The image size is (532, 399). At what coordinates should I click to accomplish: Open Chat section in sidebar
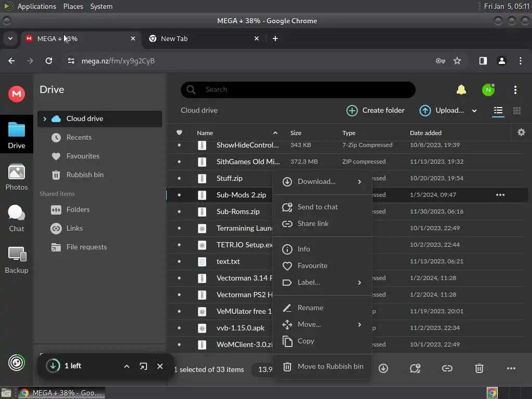(17, 219)
